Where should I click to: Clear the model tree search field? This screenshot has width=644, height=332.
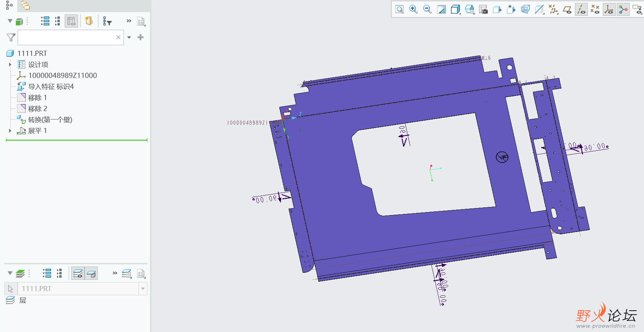[x=118, y=38]
